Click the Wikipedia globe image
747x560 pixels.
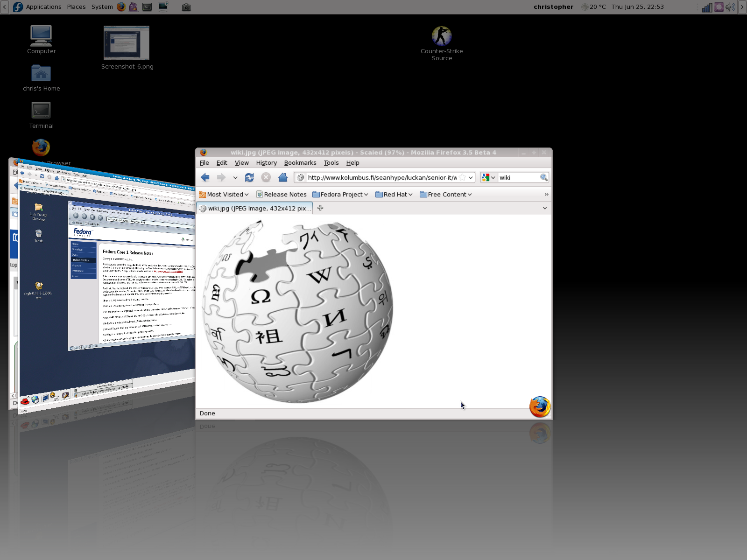(297, 311)
